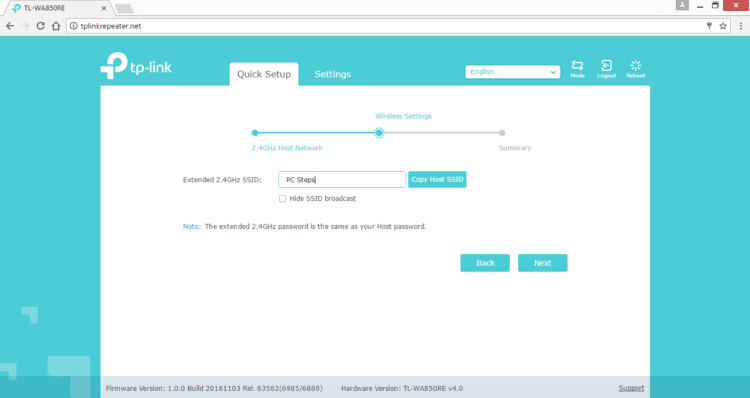Viewport: 750px width, 398px height.
Task: Bookmark page with star icon
Action: point(723,26)
